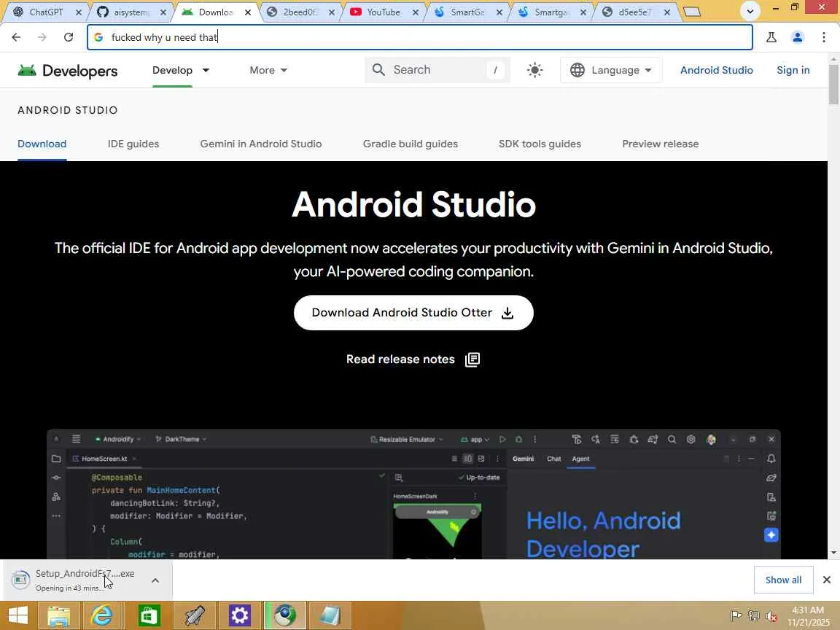Click the search magnifier icon
The image size is (840, 630).
(x=378, y=70)
